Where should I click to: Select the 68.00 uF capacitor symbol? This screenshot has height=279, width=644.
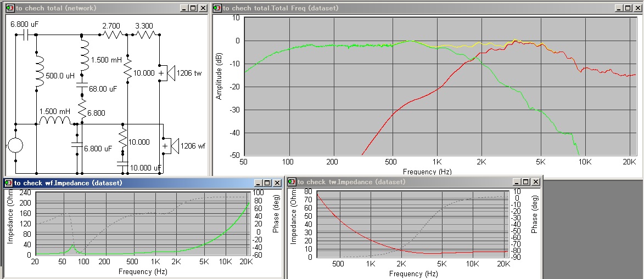tap(82, 84)
